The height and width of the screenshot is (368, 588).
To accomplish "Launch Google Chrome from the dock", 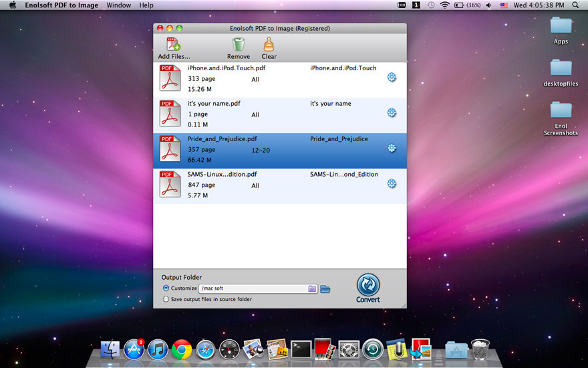I will (182, 350).
